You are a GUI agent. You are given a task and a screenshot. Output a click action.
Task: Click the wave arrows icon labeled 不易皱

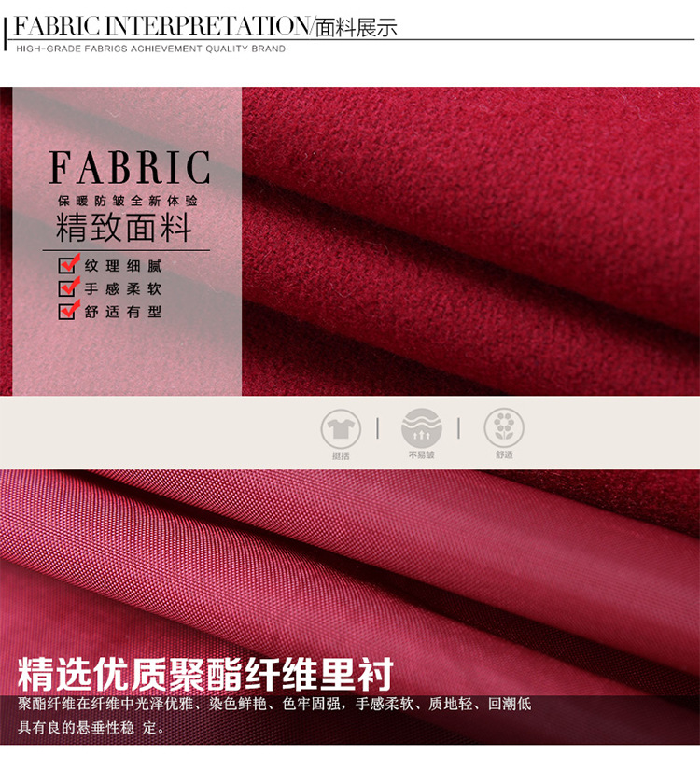(421, 427)
